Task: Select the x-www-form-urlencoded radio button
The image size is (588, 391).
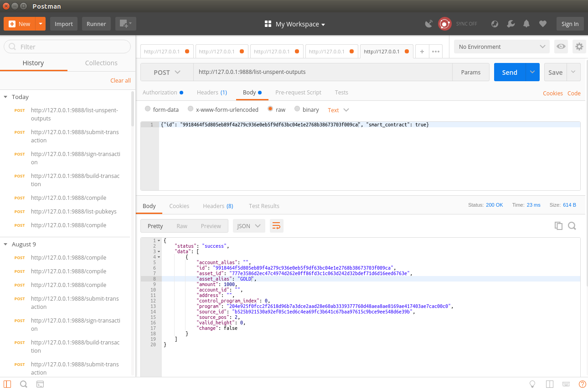Action: point(191,109)
